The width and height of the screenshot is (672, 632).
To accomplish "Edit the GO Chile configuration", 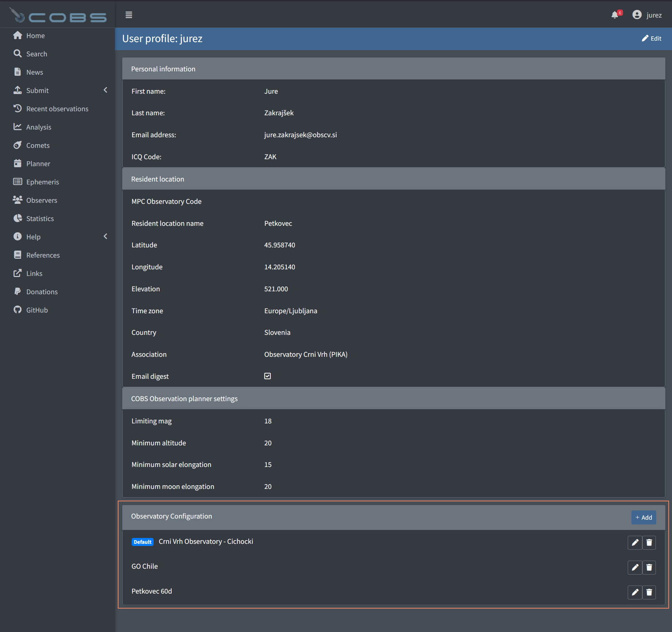I will pos(635,567).
